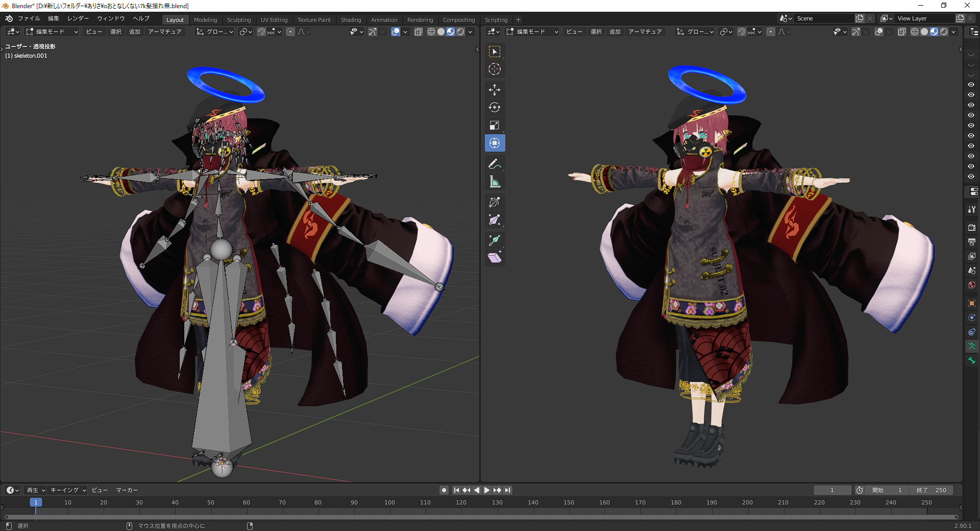
Task: Open the View Layer properties tab
Action: [x=972, y=256]
